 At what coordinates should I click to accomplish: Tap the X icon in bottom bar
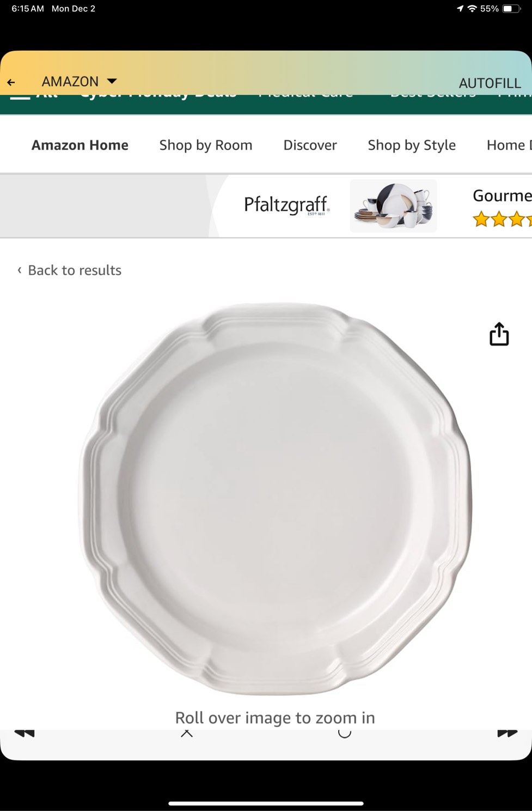[187, 733]
